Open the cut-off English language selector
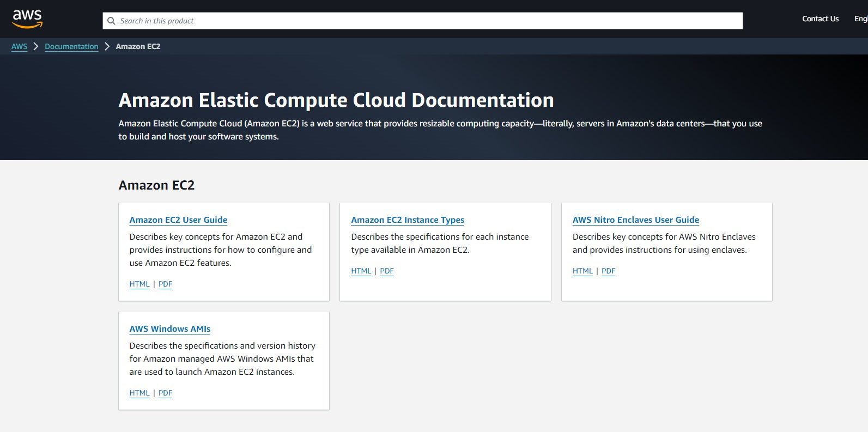 (x=861, y=19)
